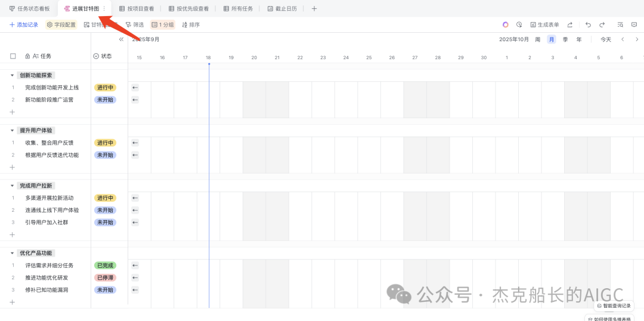Add a row under 提升用户体验 group
644x321 pixels.
13,167
